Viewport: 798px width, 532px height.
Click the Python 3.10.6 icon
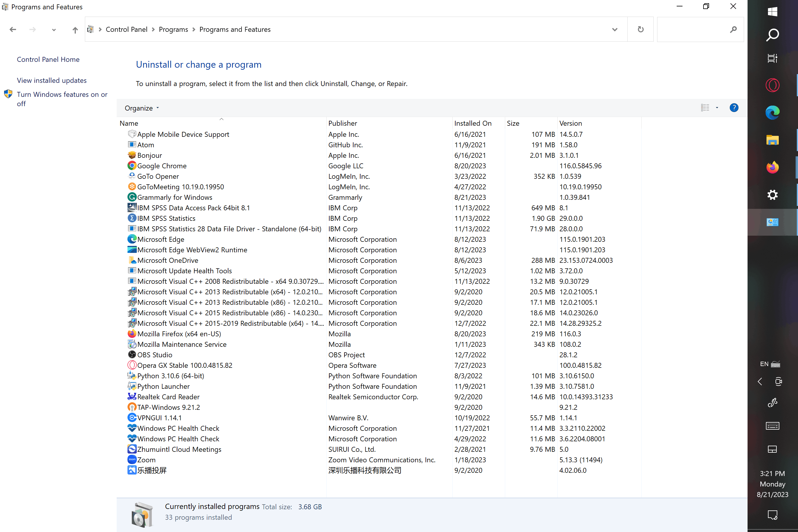[x=132, y=376]
